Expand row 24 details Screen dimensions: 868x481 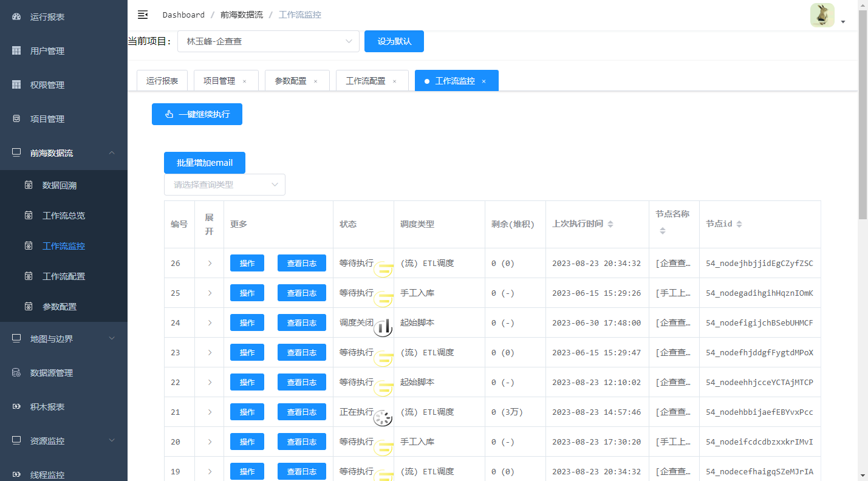[210, 323]
